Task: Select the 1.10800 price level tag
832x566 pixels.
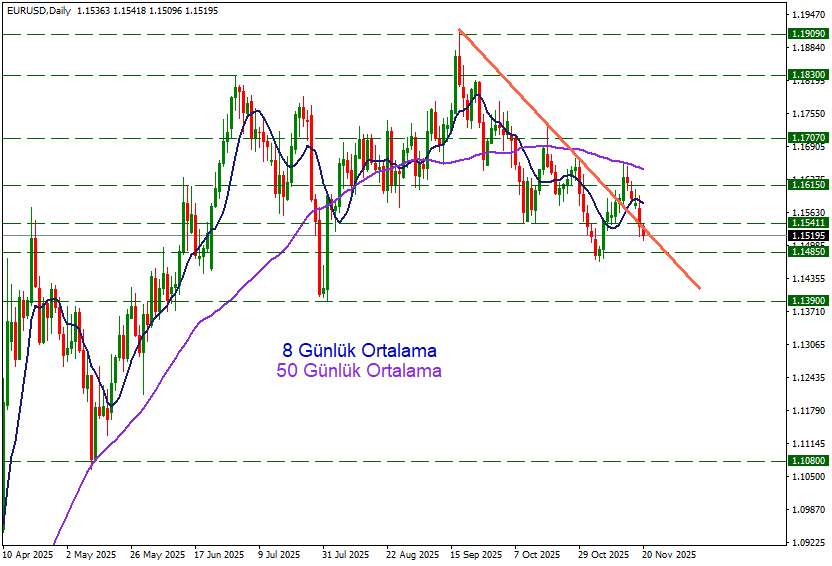Action: (807, 461)
